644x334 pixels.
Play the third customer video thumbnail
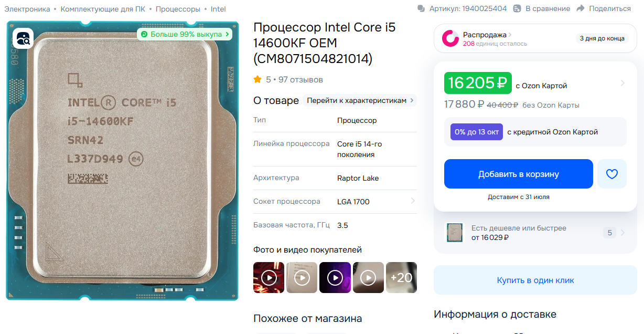(x=335, y=277)
